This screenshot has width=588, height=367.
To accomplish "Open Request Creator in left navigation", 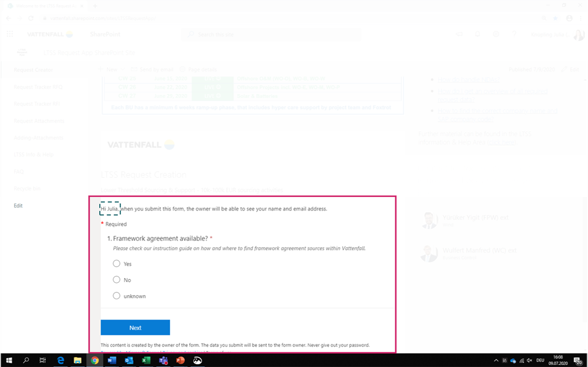I will click(34, 70).
